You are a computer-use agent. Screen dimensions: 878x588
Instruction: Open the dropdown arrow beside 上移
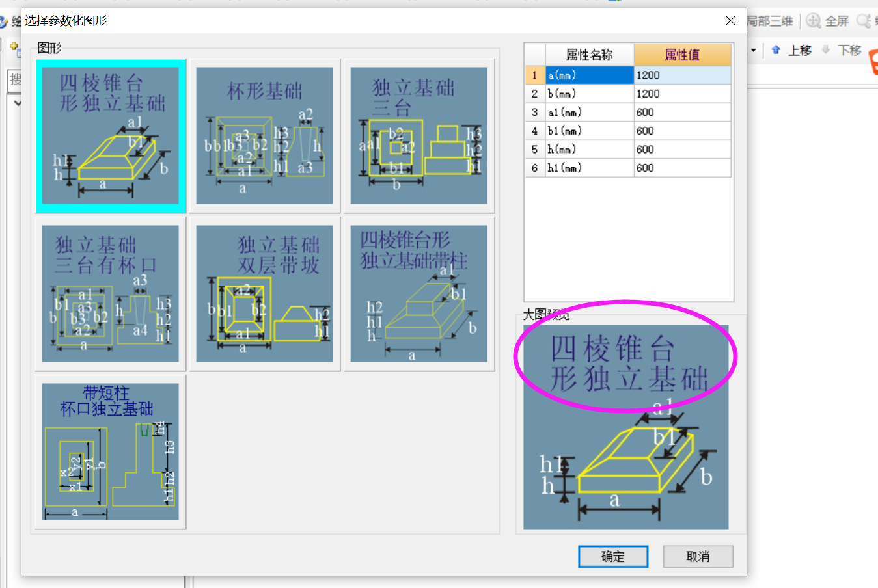tap(754, 50)
